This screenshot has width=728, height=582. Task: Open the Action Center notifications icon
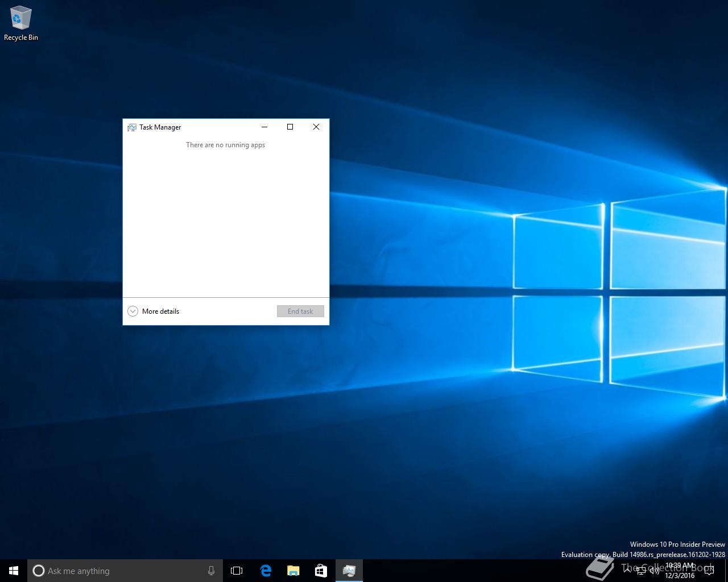(709, 571)
